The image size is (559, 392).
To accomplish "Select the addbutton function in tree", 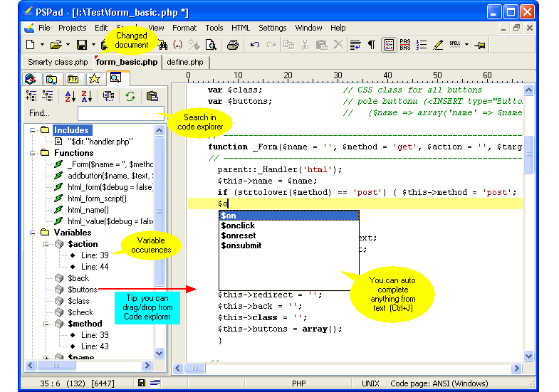I will [110, 176].
